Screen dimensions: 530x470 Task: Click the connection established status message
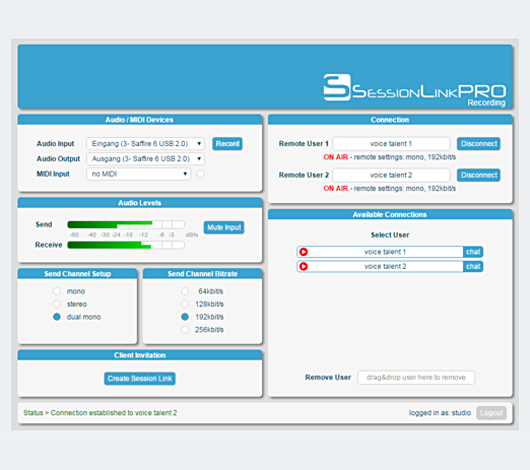(x=100, y=413)
